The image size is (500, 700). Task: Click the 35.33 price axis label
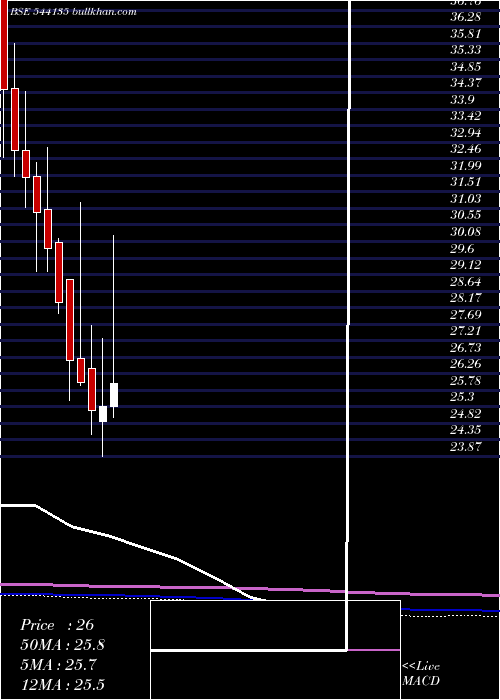(466, 50)
